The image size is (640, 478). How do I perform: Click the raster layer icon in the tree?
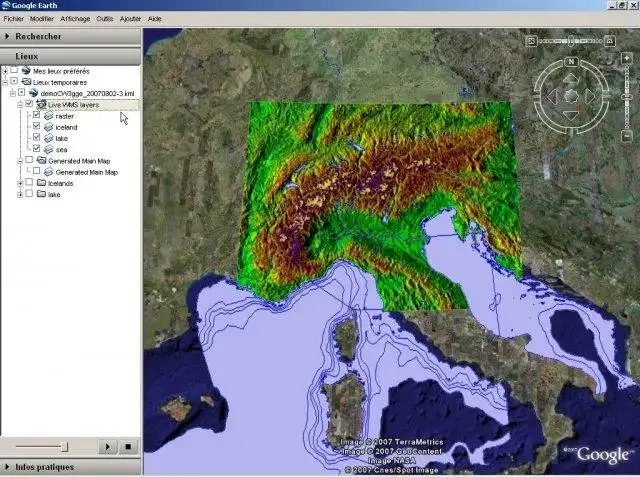(49, 116)
